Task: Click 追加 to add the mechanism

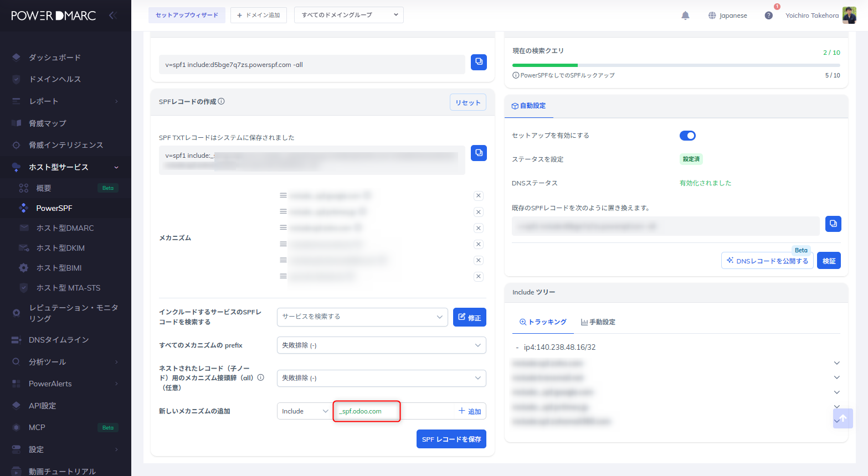Action: (470, 411)
